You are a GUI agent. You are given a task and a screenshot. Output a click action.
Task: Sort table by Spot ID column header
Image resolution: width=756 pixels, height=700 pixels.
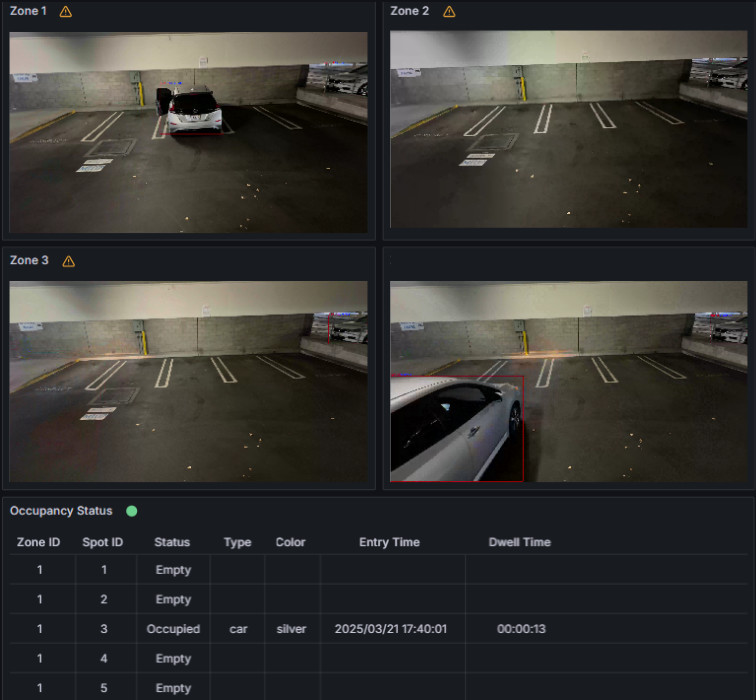103,542
